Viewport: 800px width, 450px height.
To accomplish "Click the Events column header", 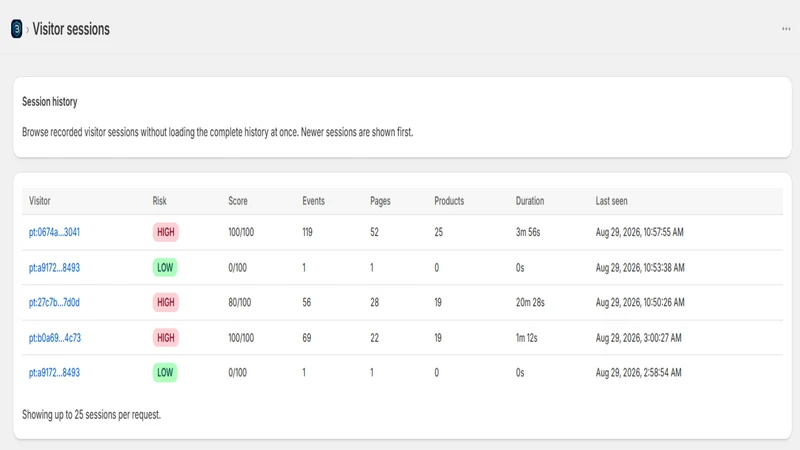I will tap(313, 201).
